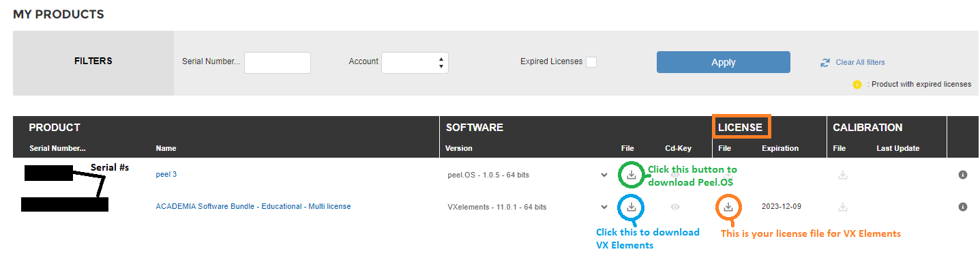The image size is (980, 256).
Task: Expand the peel.OS version dropdown
Action: (604, 175)
